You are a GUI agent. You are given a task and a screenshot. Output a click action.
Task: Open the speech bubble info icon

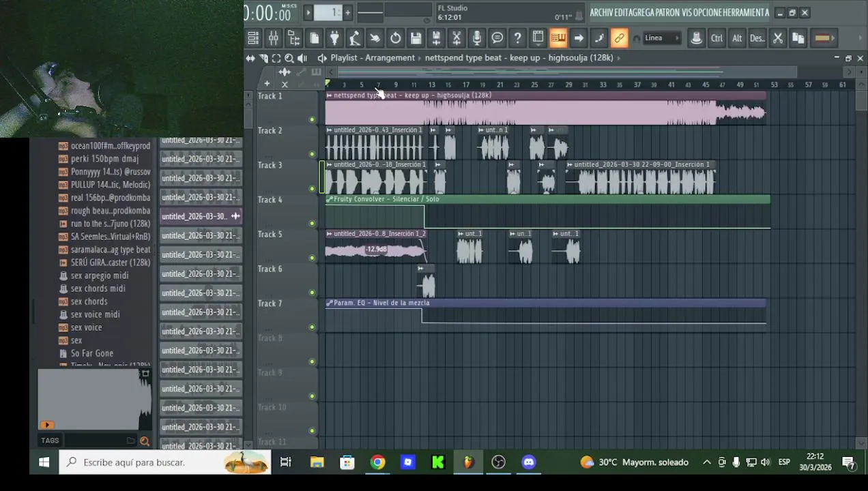click(x=497, y=38)
